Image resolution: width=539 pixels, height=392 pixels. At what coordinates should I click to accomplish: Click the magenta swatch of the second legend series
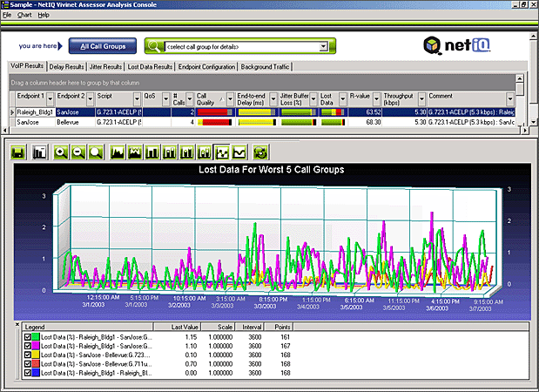[x=36, y=346]
